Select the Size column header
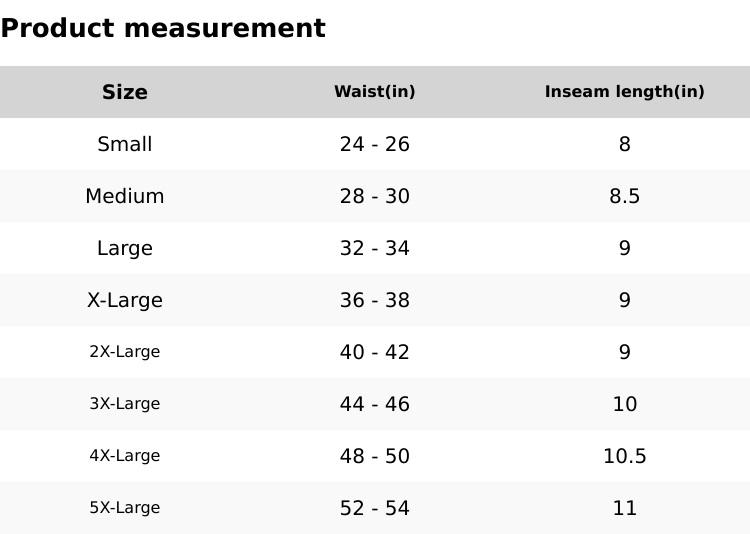The image size is (750, 534). (x=125, y=92)
